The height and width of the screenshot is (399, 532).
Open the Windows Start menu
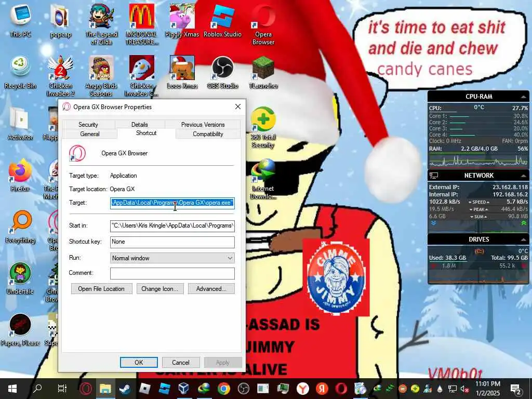tap(12, 389)
